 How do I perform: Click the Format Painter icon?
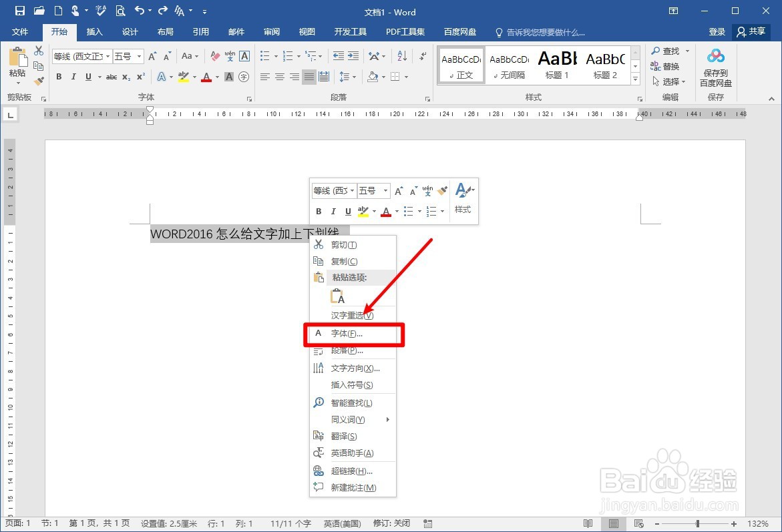tap(39, 79)
